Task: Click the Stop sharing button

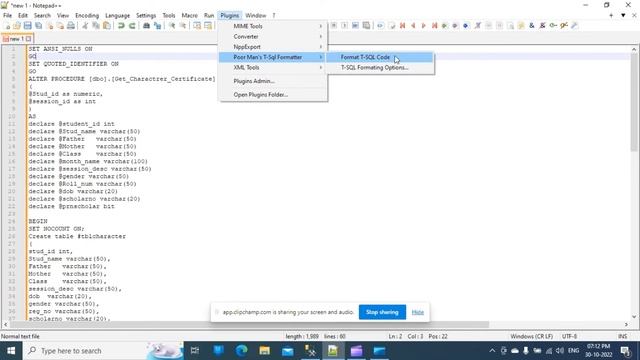Action: [x=382, y=312]
